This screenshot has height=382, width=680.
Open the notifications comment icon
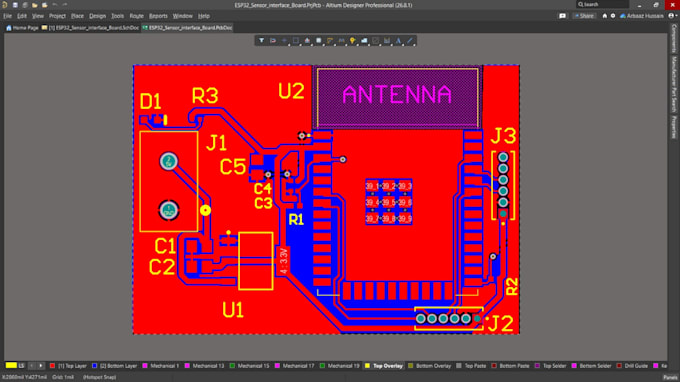(562, 16)
